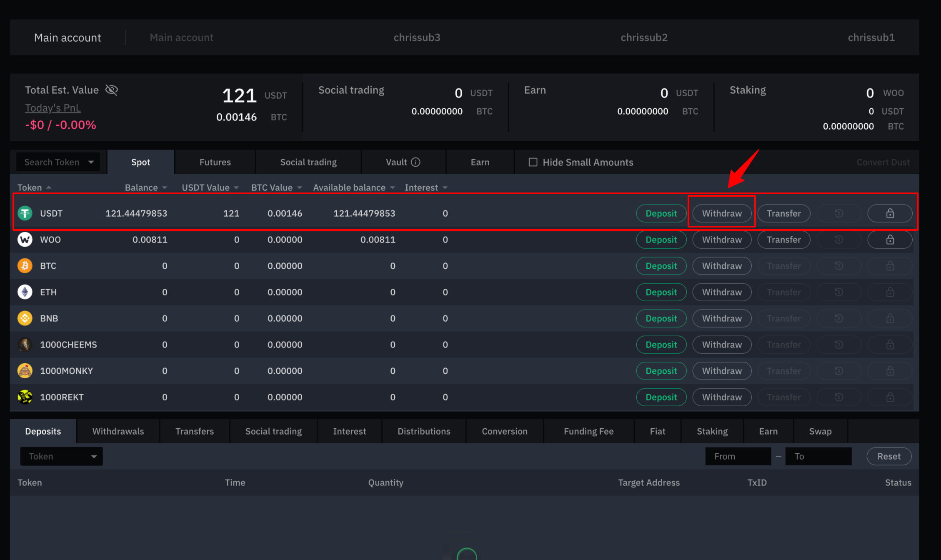The image size is (941, 560).
Task: Click the From date field
Action: pos(738,456)
